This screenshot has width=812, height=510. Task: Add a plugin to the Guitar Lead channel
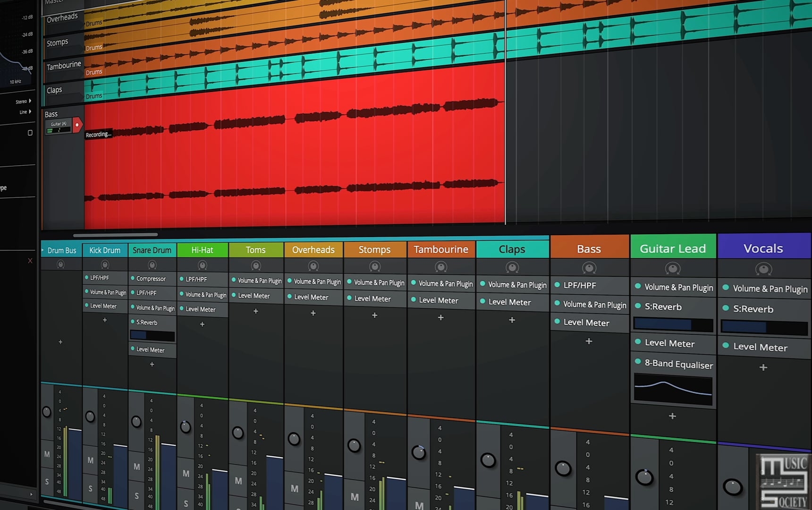[x=673, y=416]
